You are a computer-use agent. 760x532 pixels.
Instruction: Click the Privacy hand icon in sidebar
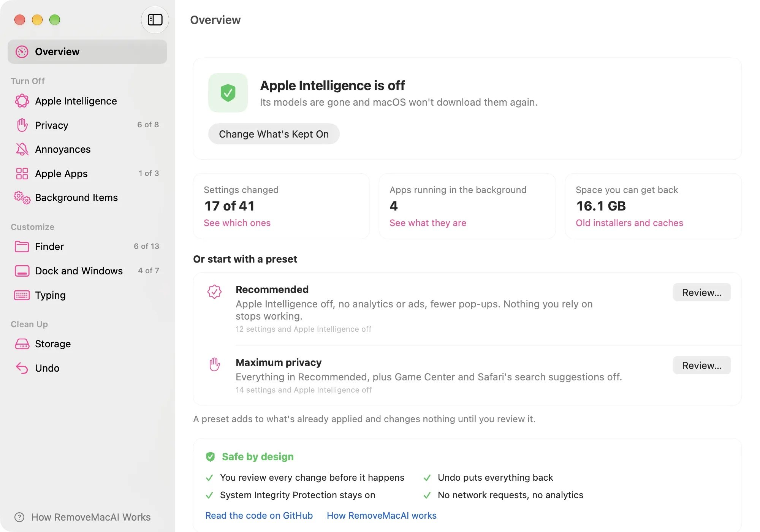point(22,125)
